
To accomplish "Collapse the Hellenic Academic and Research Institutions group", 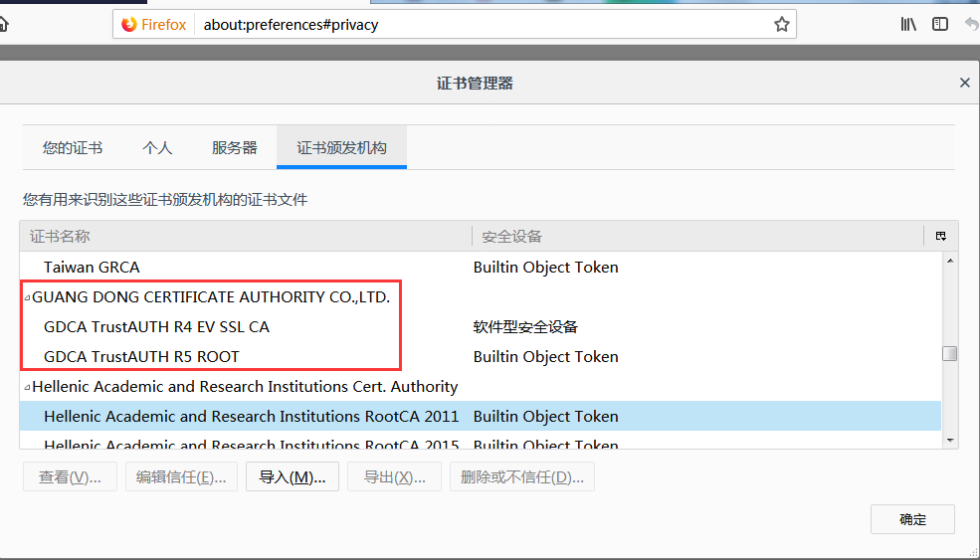I will (x=27, y=388).
